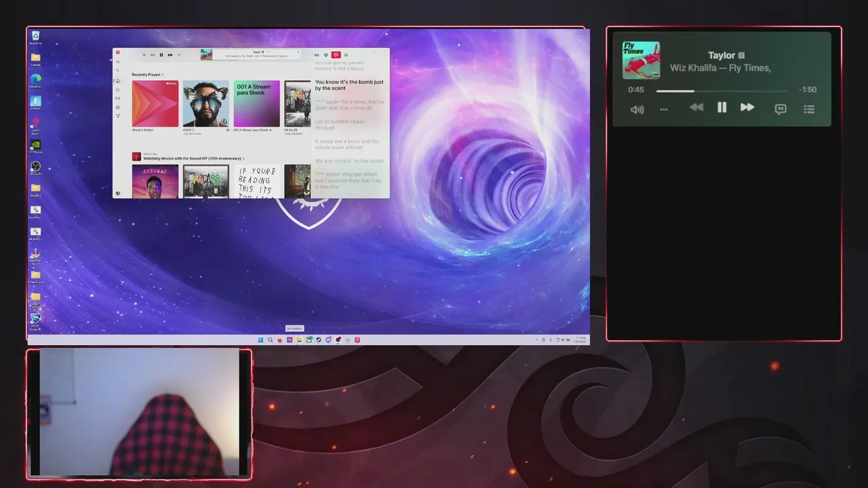868x488 pixels.
Task: Open taskbar Search
Action: (x=270, y=340)
